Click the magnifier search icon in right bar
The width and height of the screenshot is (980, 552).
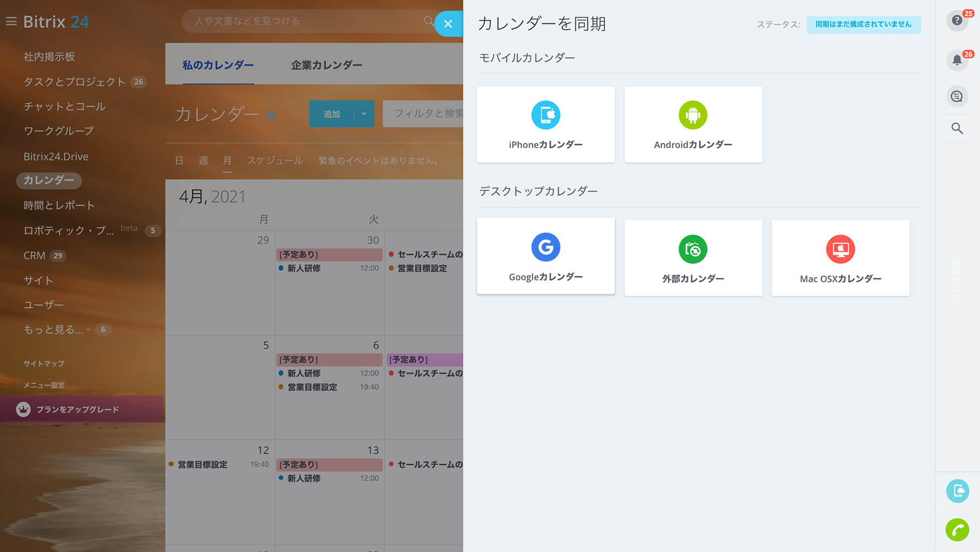pos(957,129)
